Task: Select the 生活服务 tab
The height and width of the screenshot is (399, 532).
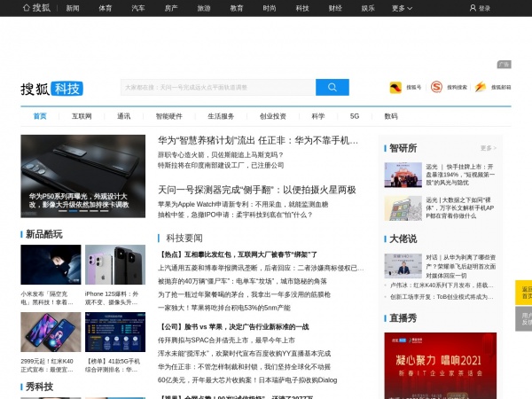Action: [x=221, y=116]
